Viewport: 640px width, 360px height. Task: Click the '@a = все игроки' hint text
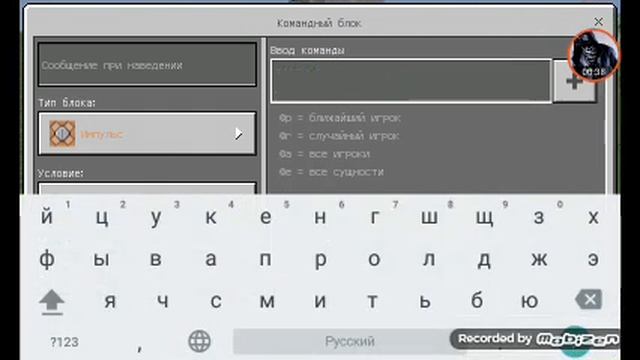point(324,154)
